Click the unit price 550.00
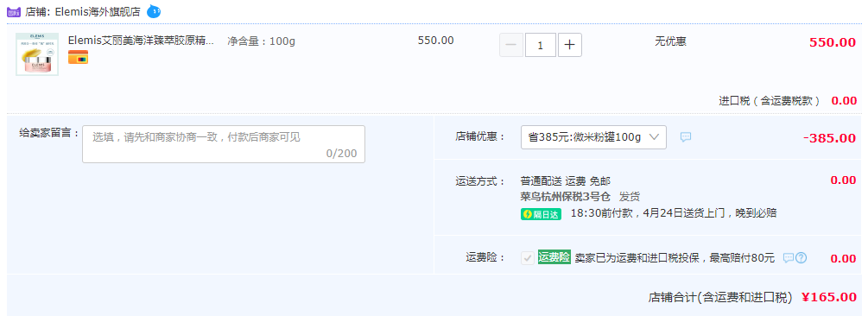 [435, 41]
